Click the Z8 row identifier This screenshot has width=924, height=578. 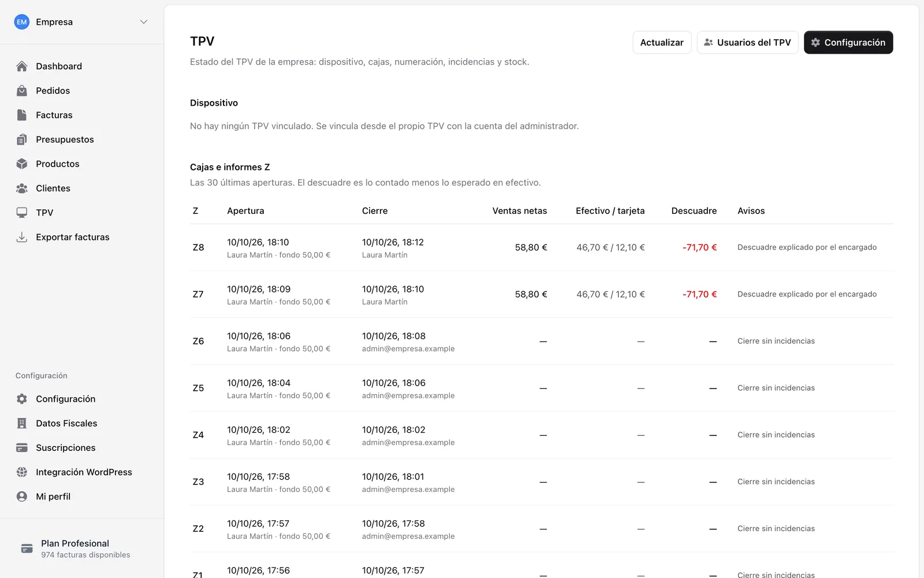[198, 247]
